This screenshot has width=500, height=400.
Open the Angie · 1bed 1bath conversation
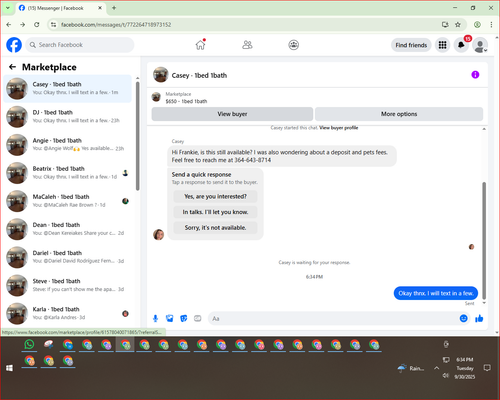tap(68, 145)
